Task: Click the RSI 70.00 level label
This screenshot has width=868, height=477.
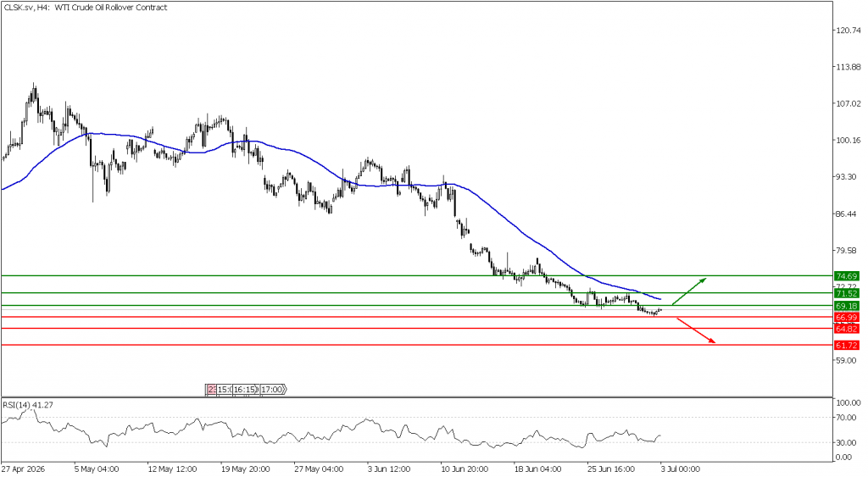Action: pyautogui.click(x=848, y=418)
